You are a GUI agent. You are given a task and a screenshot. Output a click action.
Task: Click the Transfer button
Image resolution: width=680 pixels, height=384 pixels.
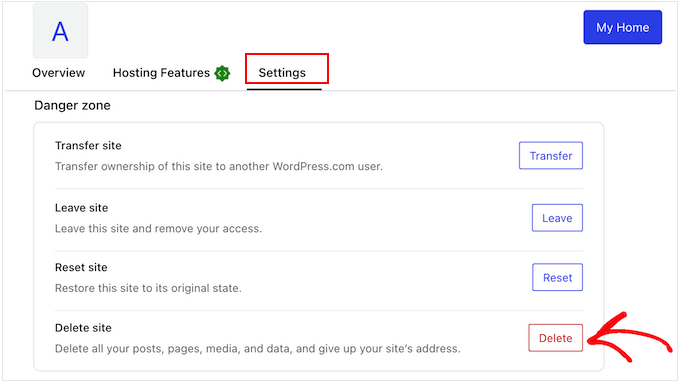click(x=551, y=155)
